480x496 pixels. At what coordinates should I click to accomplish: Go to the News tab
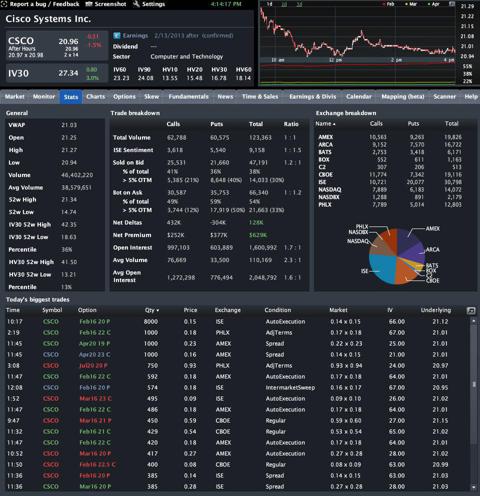point(225,97)
